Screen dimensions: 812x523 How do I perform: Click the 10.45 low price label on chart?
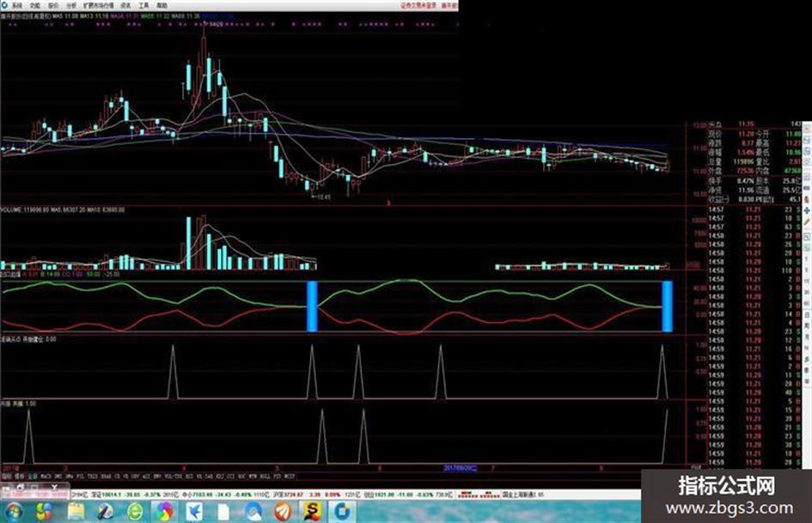(324, 197)
